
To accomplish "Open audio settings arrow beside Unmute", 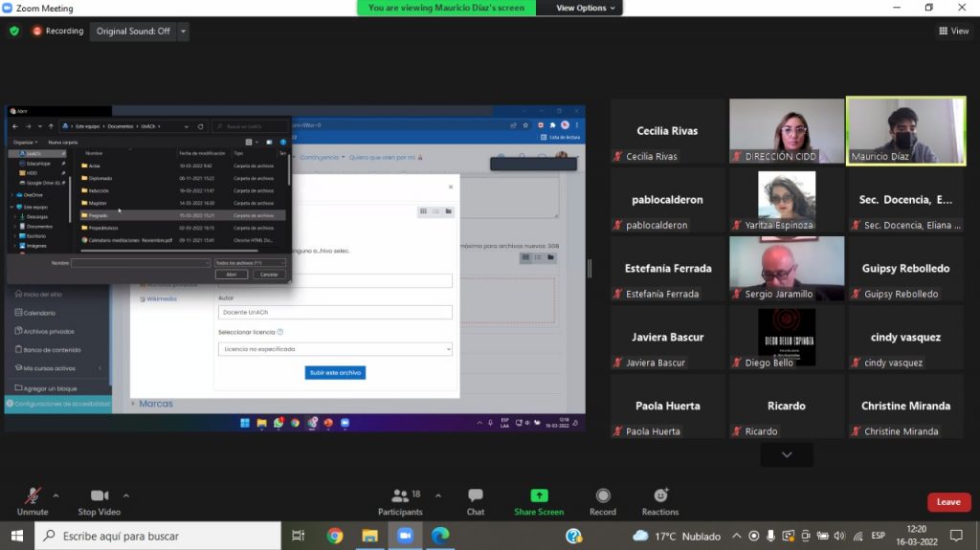I will pyautogui.click(x=56, y=495).
